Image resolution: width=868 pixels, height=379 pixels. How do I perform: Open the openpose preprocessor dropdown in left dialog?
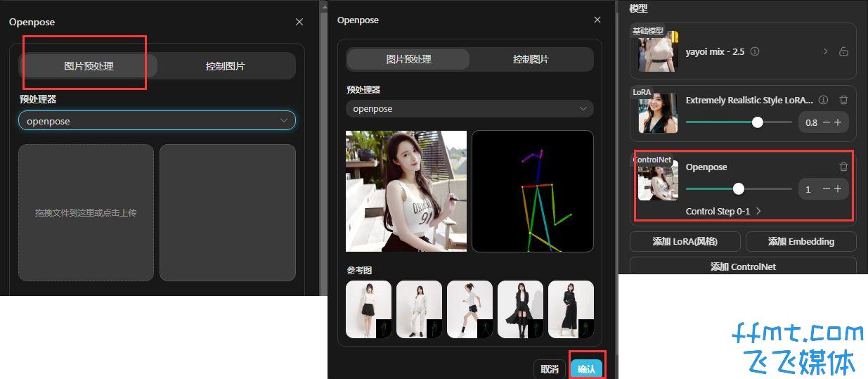157,121
